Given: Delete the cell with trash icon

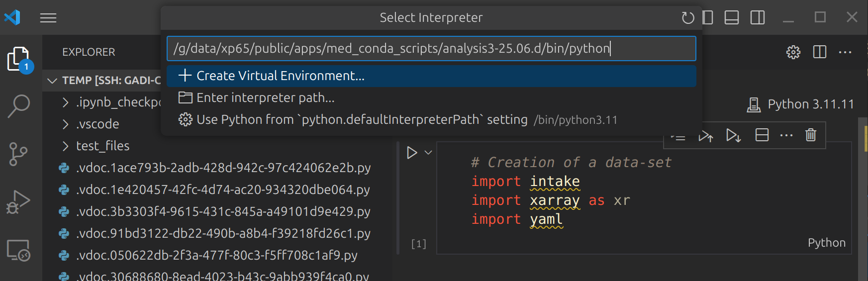Looking at the screenshot, I should 811,135.
